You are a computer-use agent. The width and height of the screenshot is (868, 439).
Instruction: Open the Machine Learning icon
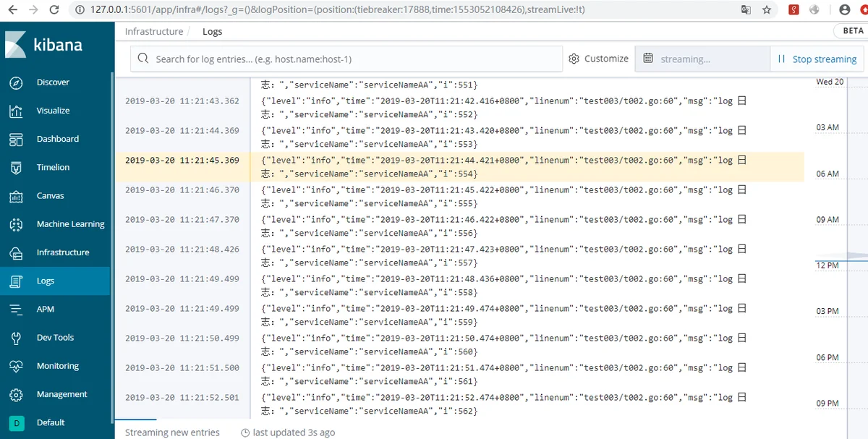click(x=16, y=224)
